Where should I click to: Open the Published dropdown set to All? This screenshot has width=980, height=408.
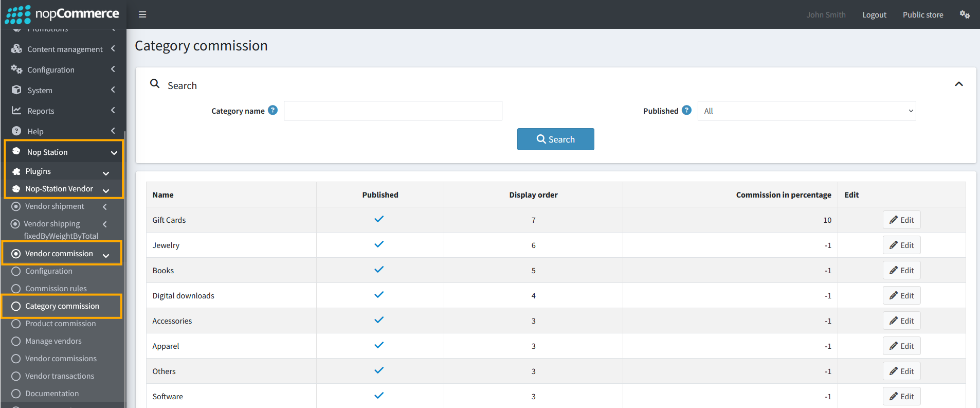pyautogui.click(x=807, y=111)
